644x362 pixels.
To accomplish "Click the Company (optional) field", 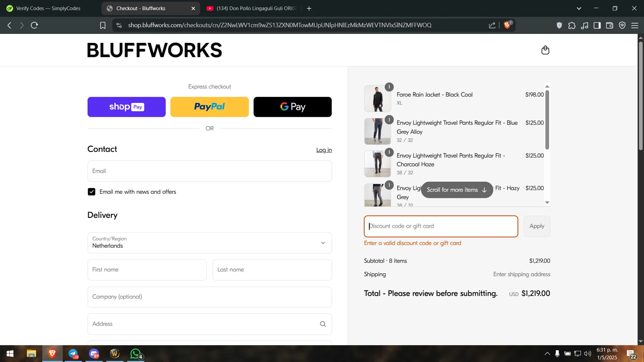I will pyautogui.click(x=210, y=297).
